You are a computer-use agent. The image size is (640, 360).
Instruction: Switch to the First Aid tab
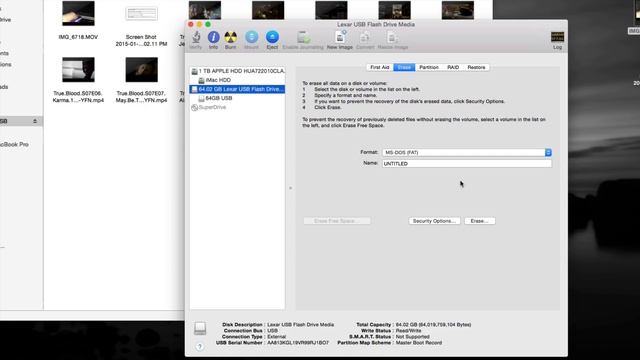coord(380,67)
